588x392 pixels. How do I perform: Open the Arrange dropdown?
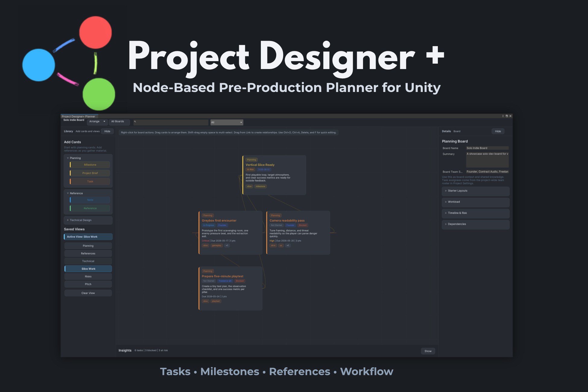coord(97,122)
